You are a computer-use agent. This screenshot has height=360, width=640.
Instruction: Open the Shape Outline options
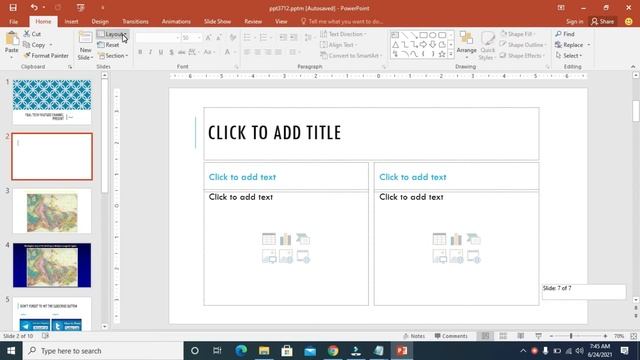pyautogui.click(x=523, y=45)
